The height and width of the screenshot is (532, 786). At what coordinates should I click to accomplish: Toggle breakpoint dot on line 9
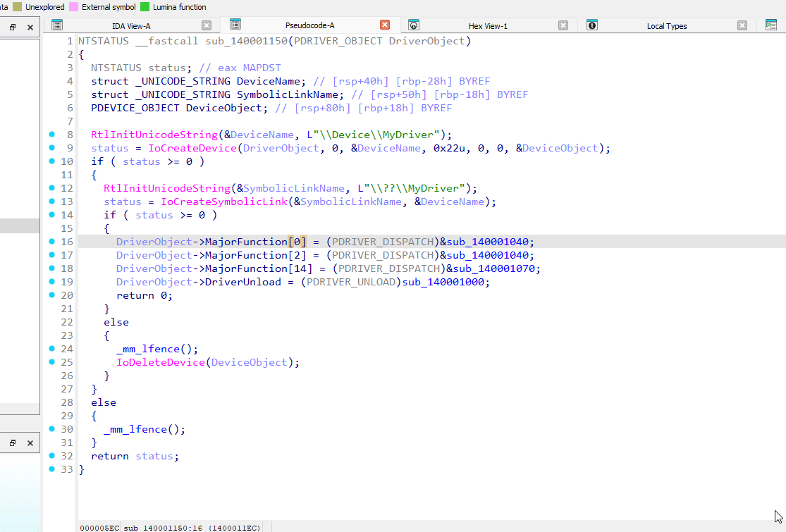[51, 148]
